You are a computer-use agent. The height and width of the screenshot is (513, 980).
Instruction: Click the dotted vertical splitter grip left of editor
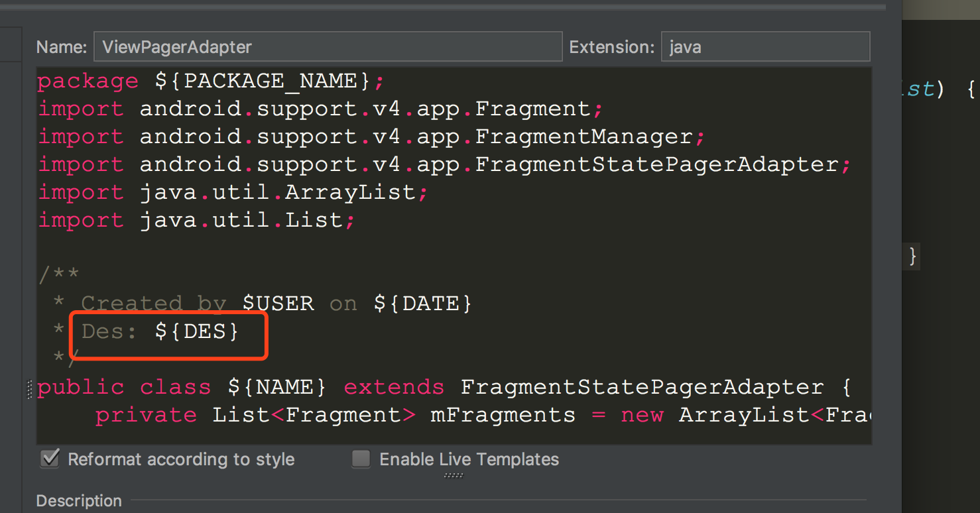click(30, 389)
